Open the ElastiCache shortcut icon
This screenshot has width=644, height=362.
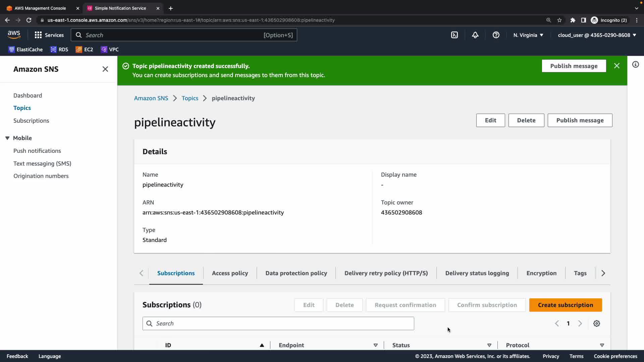point(12,50)
